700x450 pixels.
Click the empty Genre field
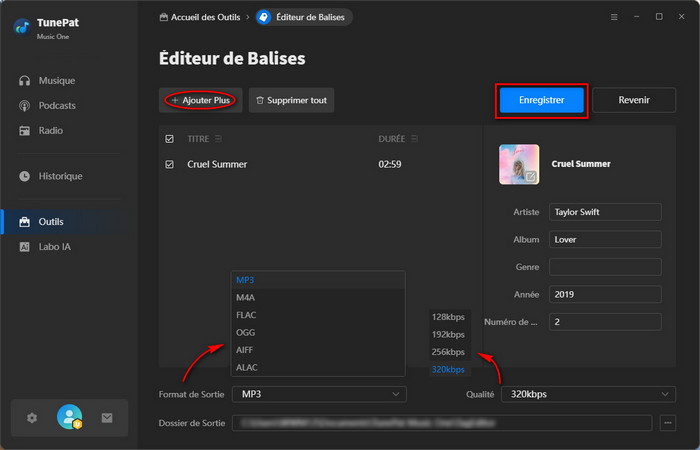[x=605, y=267]
